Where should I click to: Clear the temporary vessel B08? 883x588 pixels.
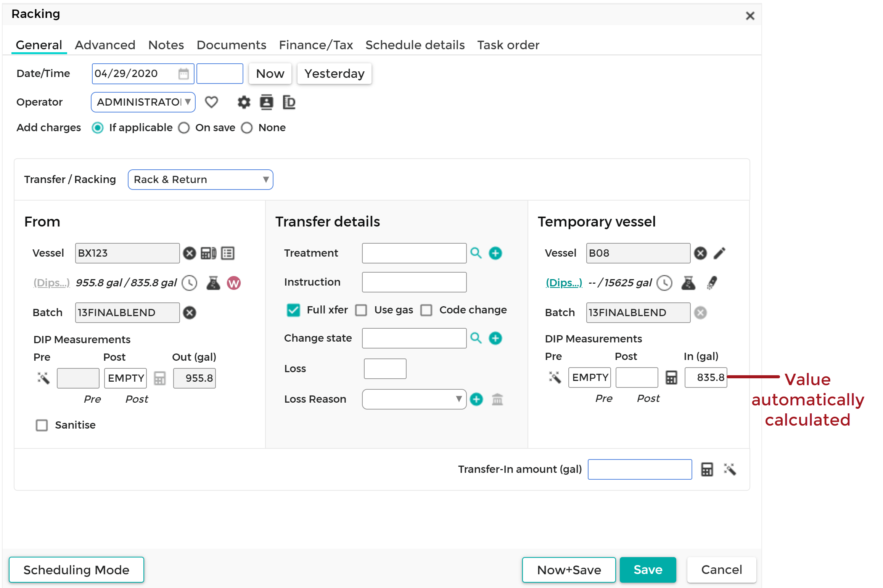[700, 253]
